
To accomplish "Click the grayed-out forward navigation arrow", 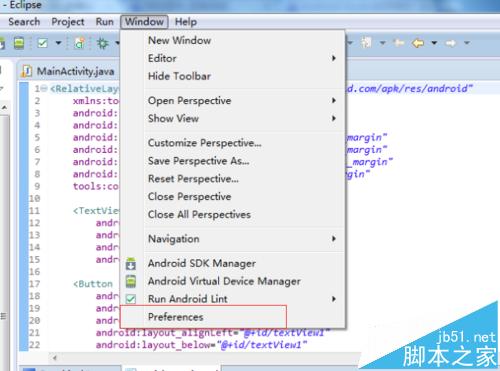I will pyautogui.click(x=450, y=43).
